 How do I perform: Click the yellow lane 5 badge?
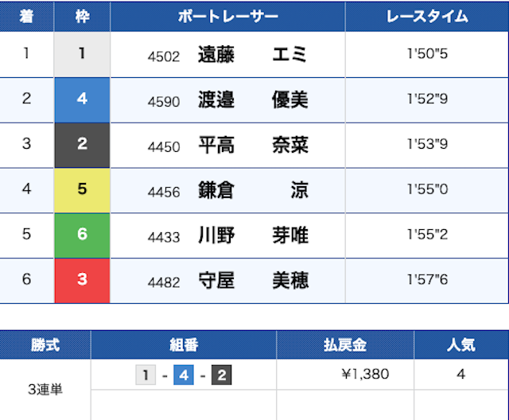tap(82, 190)
